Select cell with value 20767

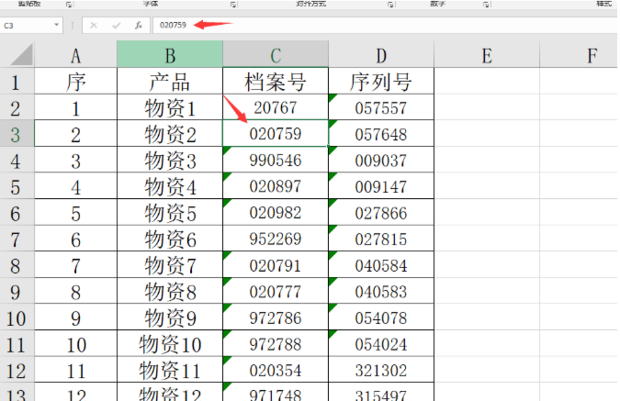pos(276,107)
